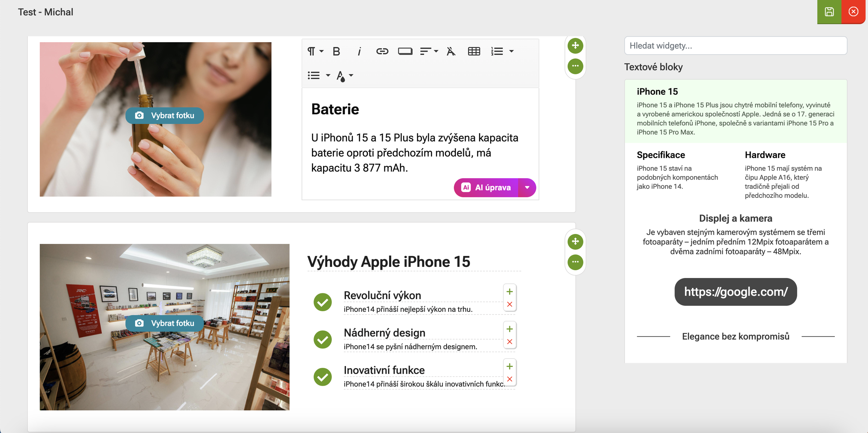The image size is (868, 433).
Task: Insert a button with rectangle icon
Action: [405, 51]
